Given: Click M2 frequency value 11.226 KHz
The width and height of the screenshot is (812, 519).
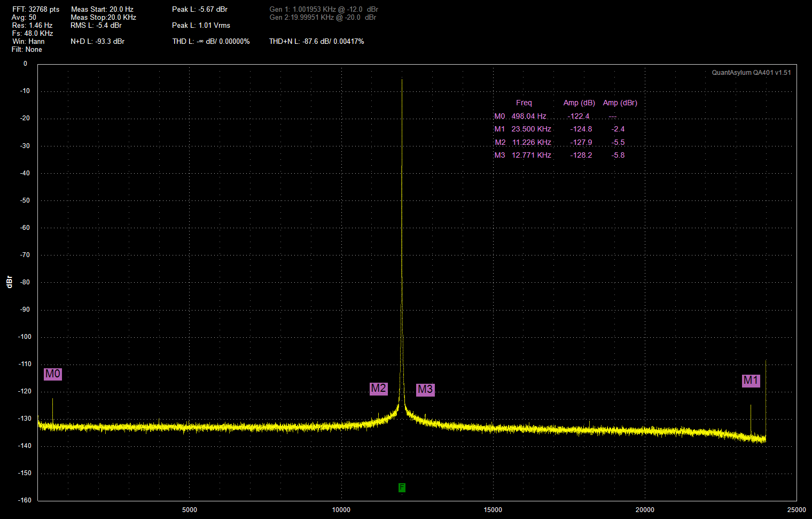Looking at the screenshot, I should pos(532,142).
